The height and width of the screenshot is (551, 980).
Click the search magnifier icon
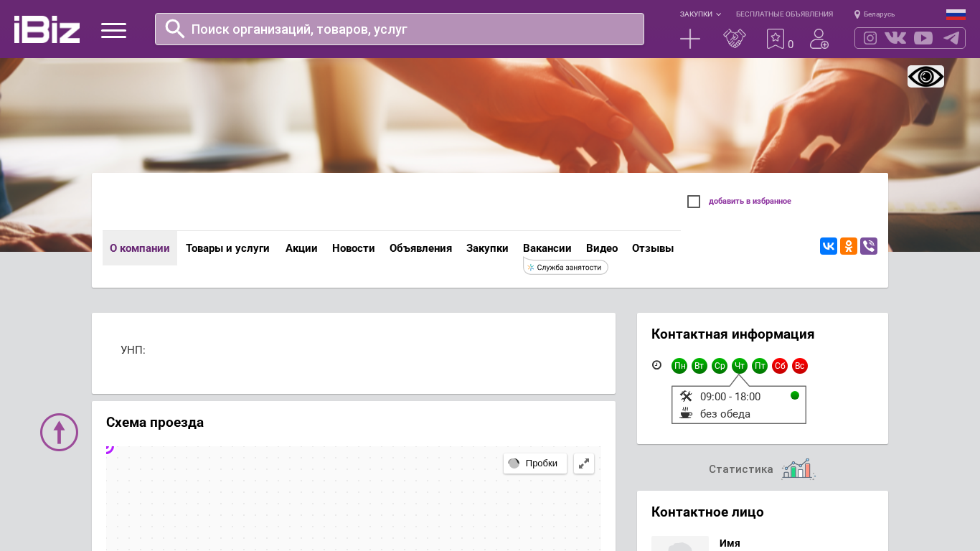pyautogui.click(x=175, y=29)
